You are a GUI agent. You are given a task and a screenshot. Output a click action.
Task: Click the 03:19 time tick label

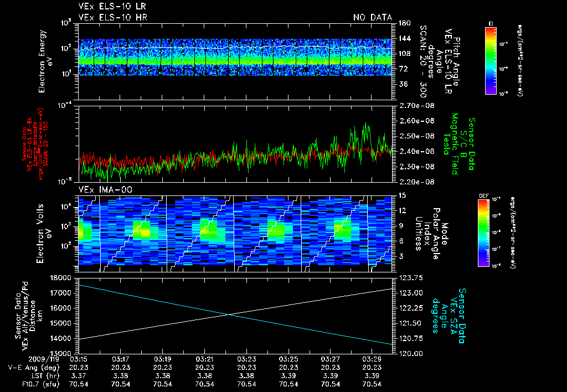(163, 359)
